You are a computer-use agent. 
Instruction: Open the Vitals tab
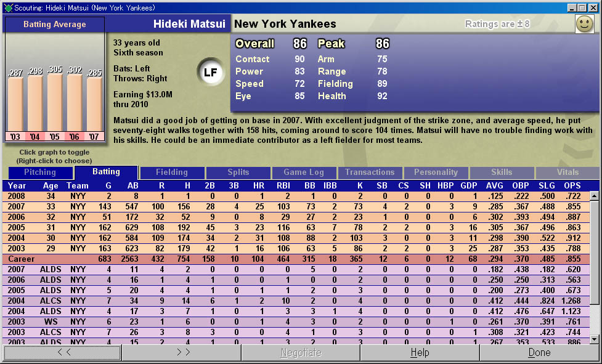pos(567,172)
